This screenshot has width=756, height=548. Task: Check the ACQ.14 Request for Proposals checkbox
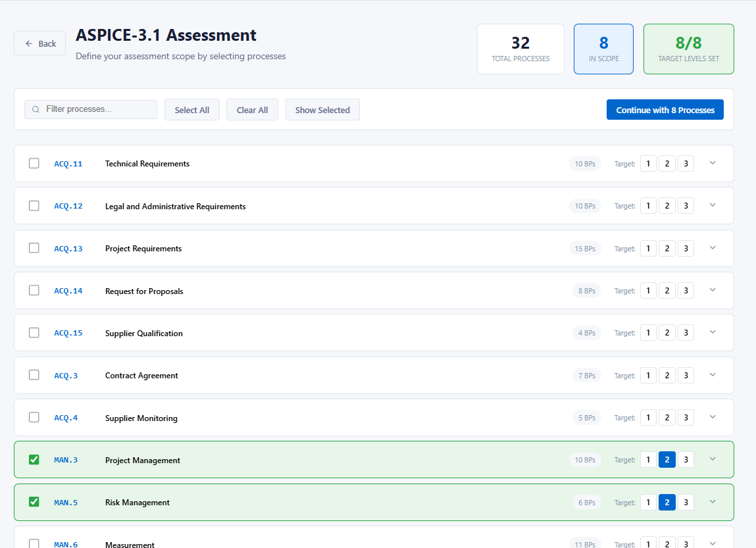tap(34, 290)
